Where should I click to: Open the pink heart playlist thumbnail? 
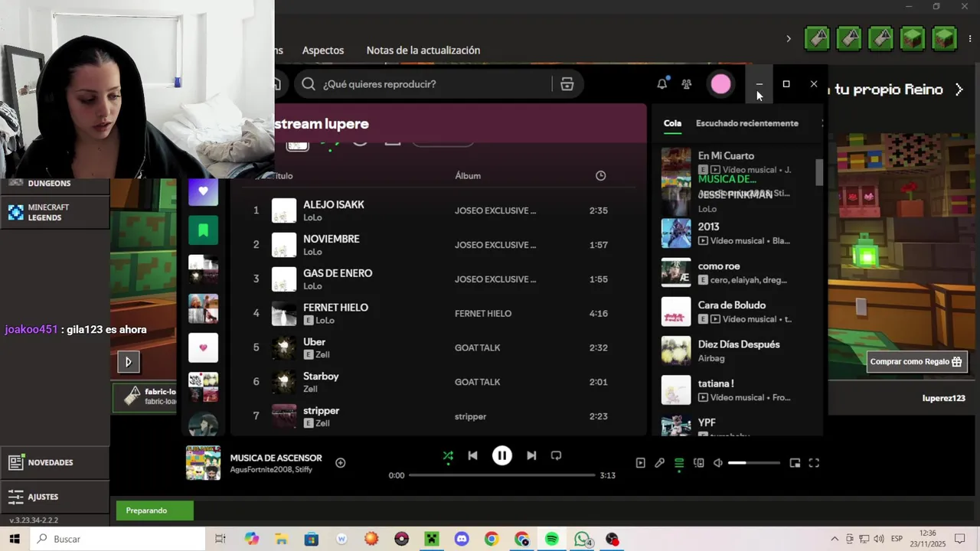coord(203,348)
